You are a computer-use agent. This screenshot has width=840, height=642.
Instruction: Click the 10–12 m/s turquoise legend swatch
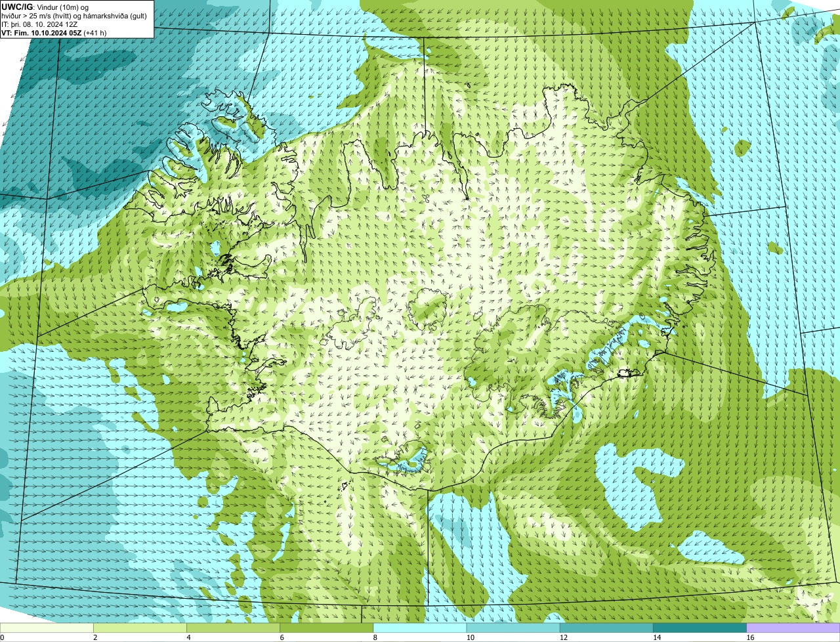(513, 628)
